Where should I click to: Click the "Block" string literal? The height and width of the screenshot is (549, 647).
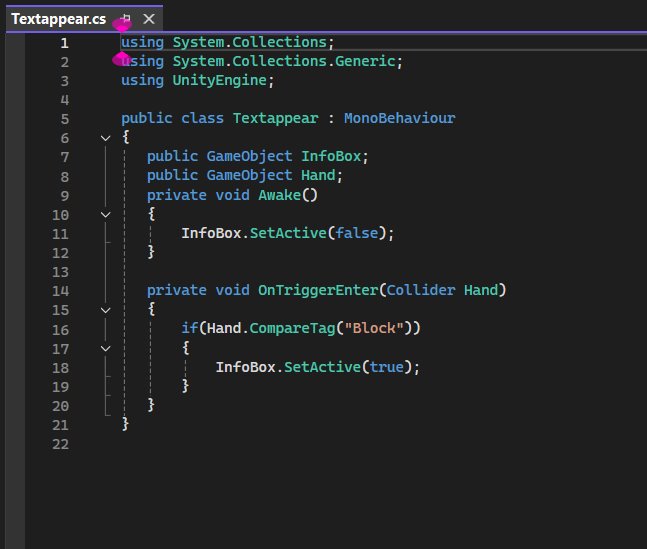pyautogui.click(x=370, y=329)
